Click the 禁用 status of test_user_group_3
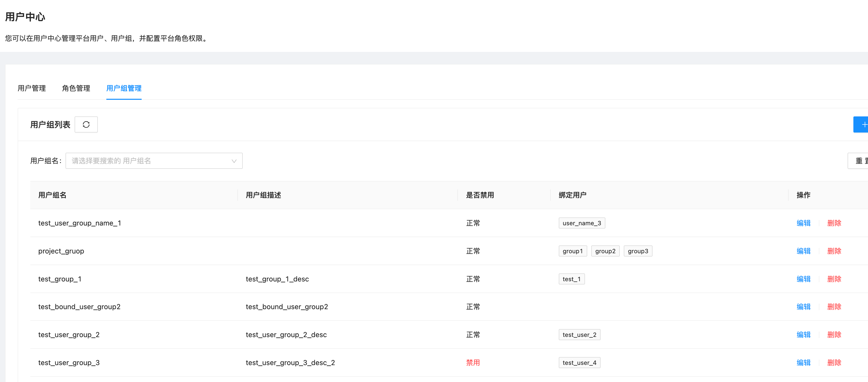868x382 pixels. pyautogui.click(x=473, y=362)
